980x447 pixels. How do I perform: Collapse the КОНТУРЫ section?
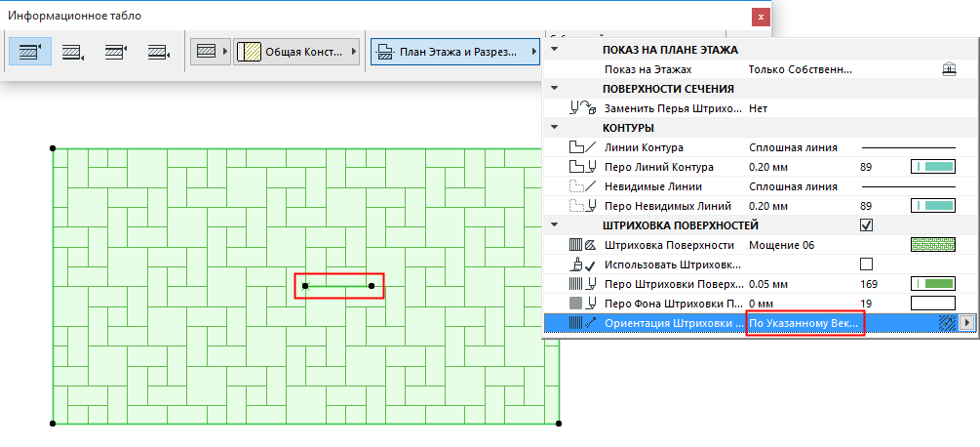555,128
